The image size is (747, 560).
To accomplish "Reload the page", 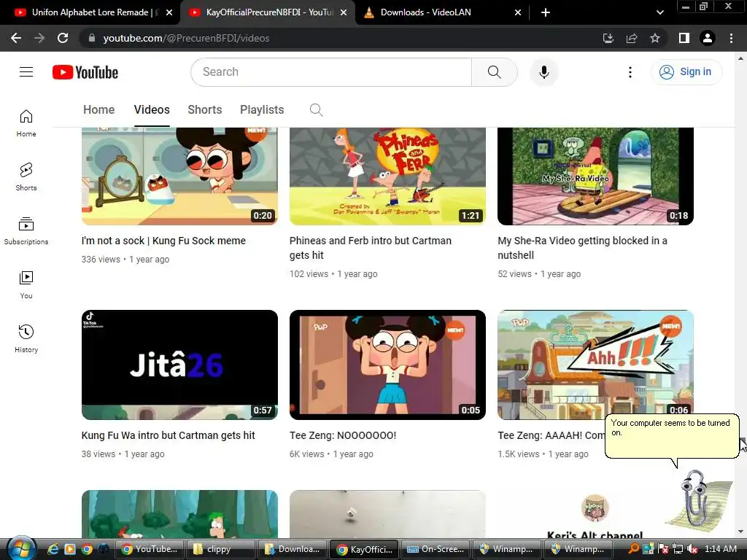I will click(x=63, y=38).
